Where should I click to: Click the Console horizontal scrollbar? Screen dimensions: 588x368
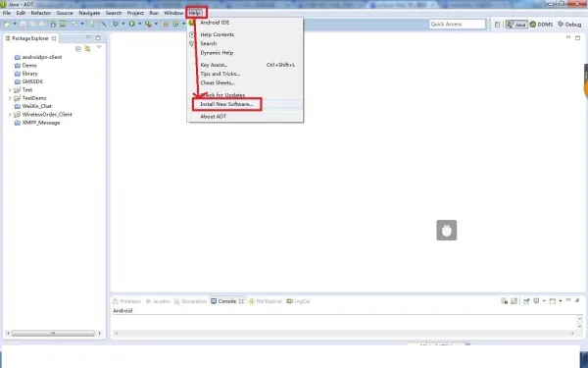point(344,333)
